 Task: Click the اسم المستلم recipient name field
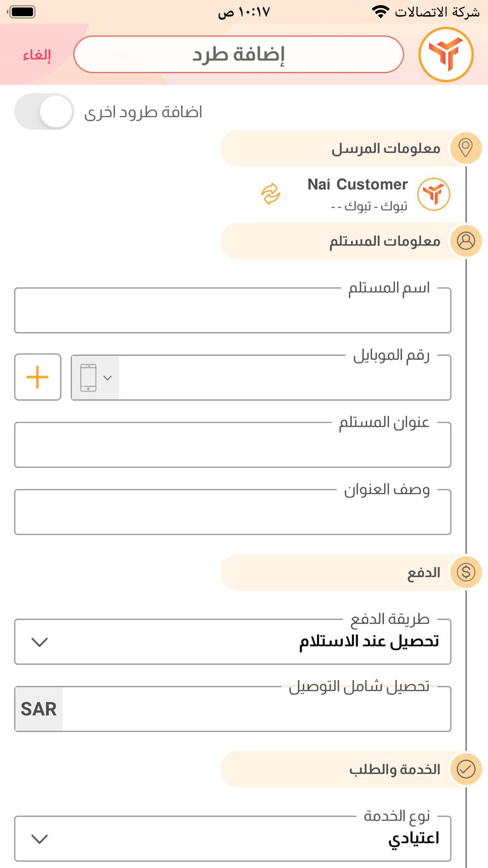233,310
